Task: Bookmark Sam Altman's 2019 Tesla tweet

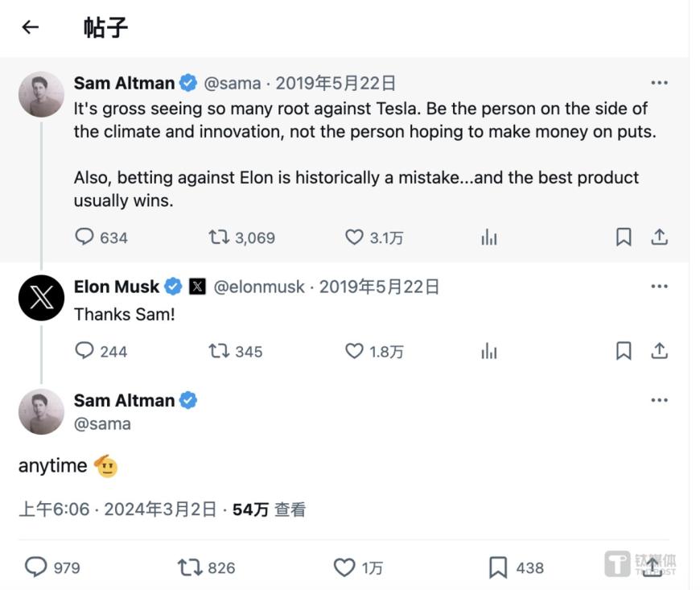Action: click(x=624, y=237)
